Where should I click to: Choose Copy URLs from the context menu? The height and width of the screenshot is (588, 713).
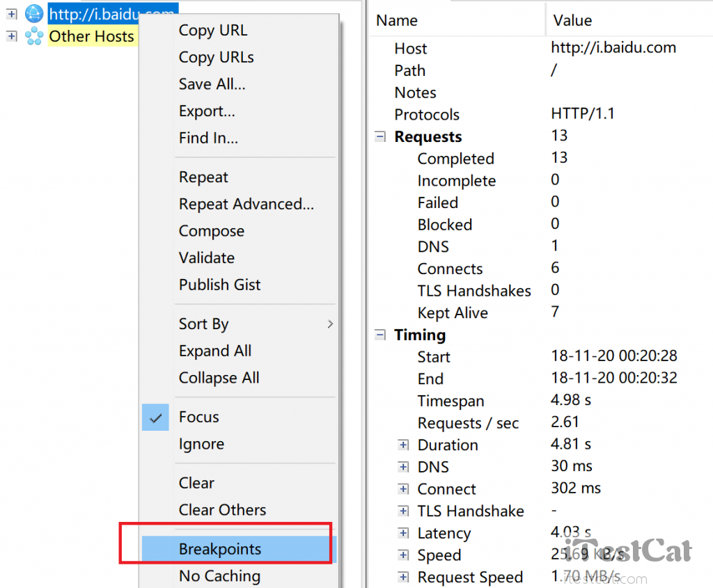[x=240, y=57]
